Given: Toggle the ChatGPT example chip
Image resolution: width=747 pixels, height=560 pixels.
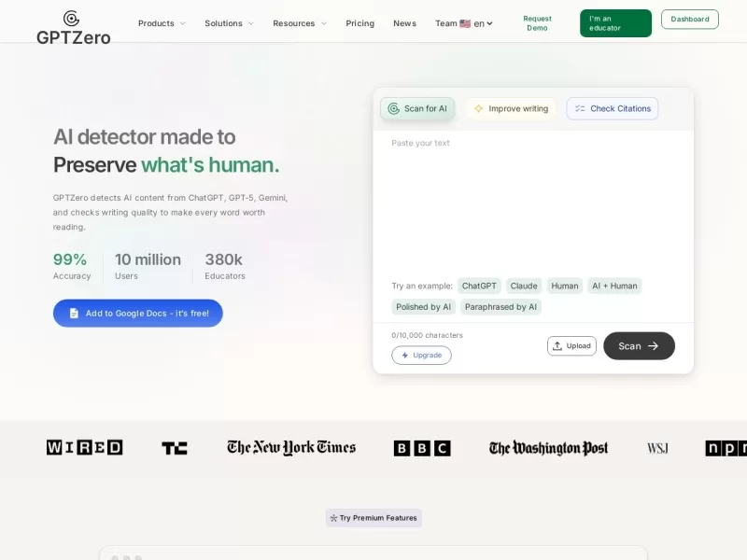Looking at the screenshot, I should [479, 286].
